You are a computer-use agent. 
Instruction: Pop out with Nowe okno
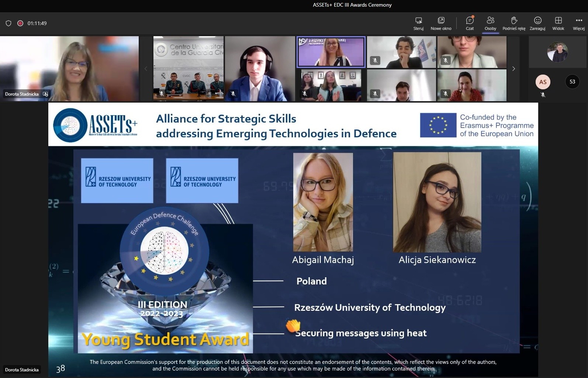coord(441,23)
